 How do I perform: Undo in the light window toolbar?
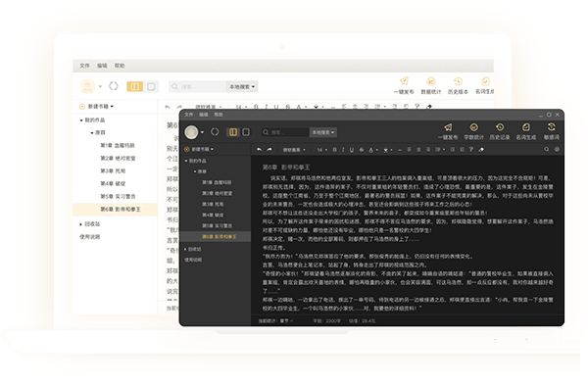point(168,107)
